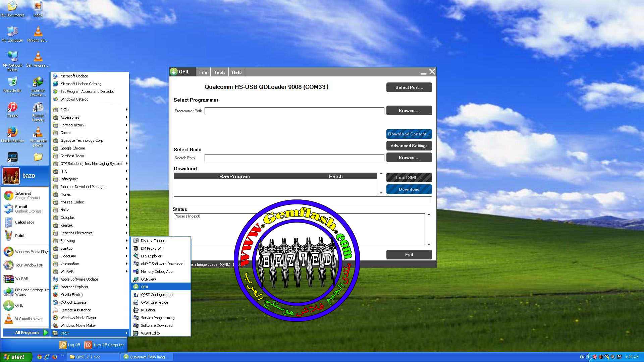Screen dimensions: 644x362
Task: Click Download Content button
Action: 409,134
